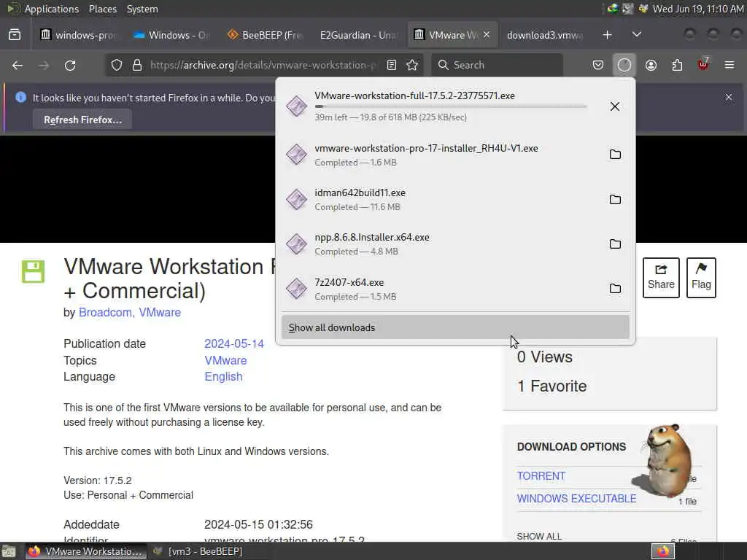This screenshot has width=747, height=560.
Task: Open the English language link
Action: 223,377
